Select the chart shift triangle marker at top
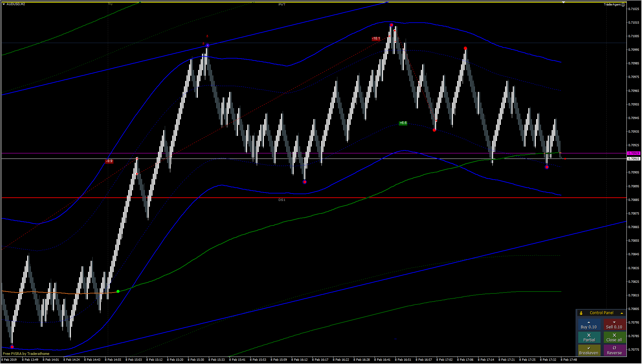The width and height of the screenshot is (642, 364). [x=563, y=2]
